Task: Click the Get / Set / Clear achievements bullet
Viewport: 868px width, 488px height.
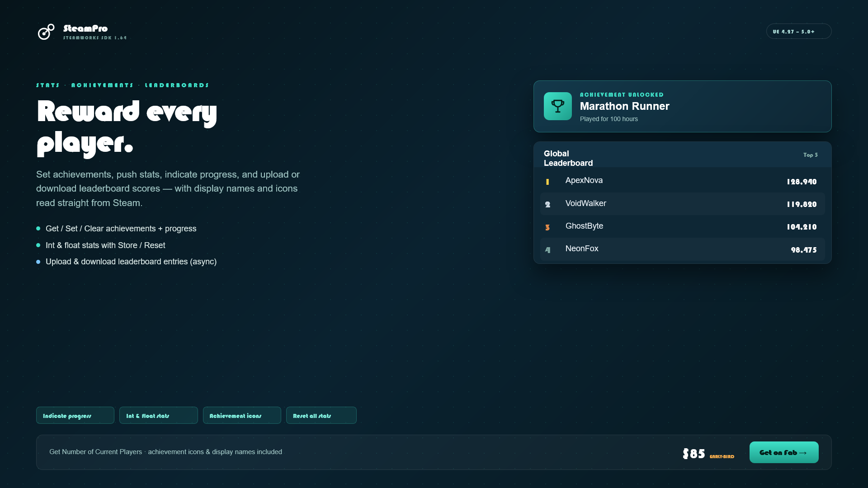Action: click(121, 229)
